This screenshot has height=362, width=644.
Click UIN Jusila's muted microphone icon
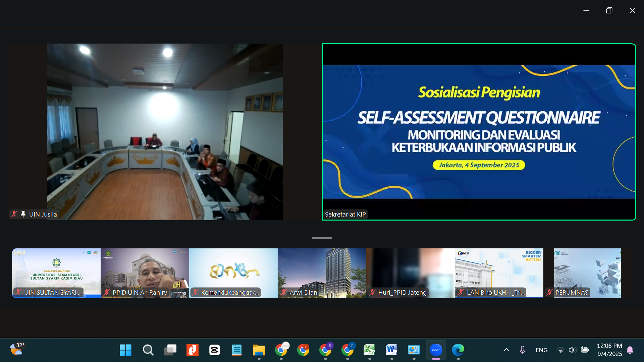pos(14,214)
